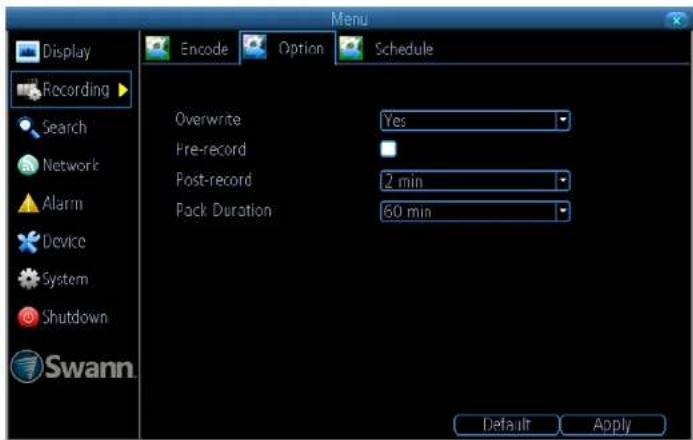Click the Display monitor icon

27,52
